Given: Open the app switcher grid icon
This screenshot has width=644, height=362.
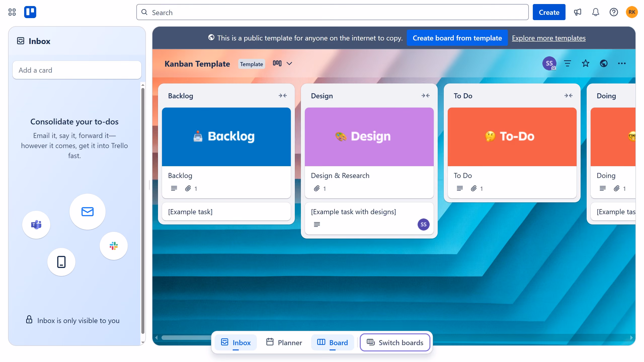Looking at the screenshot, I should 12,12.
